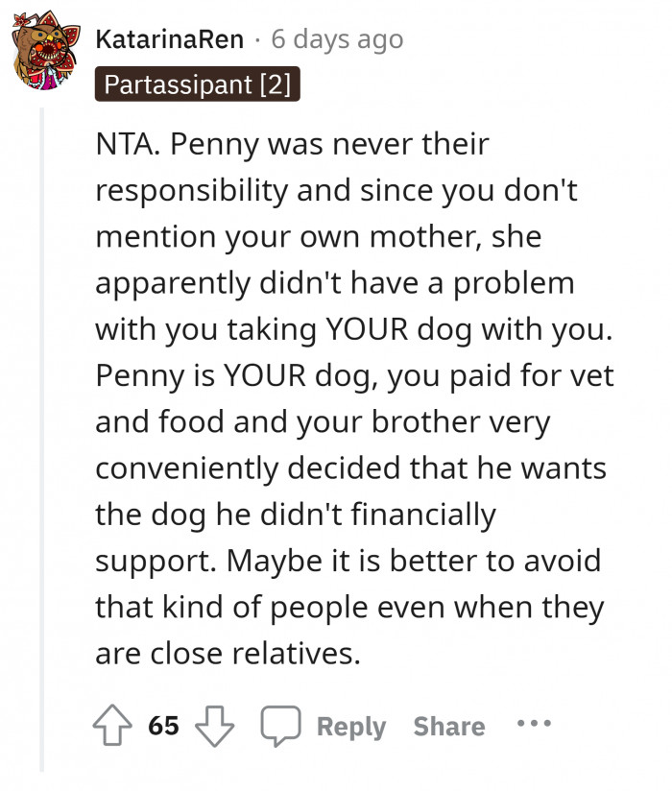Open the '6 days ago' timestamp permalink
Viewport: 672px width, 791px height.
(x=337, y=39)
